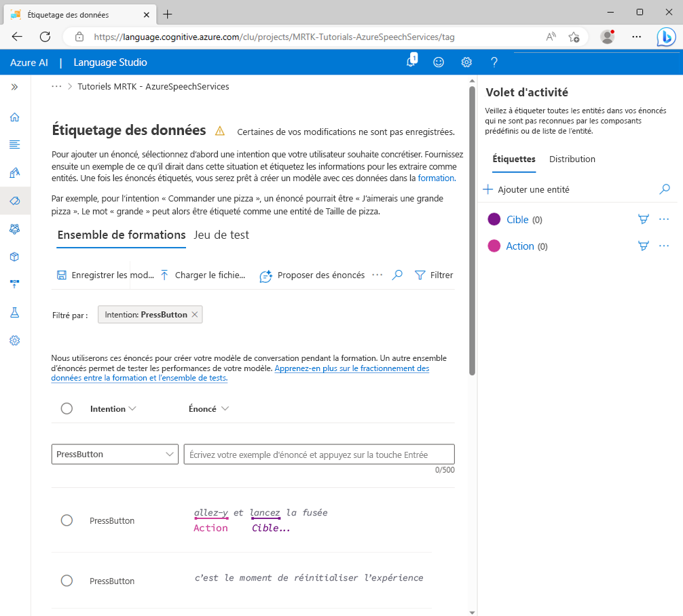Viewport: 683px width, 616px height.
Task: Open browser read aloud icon
Action: (x=551, y=37)
